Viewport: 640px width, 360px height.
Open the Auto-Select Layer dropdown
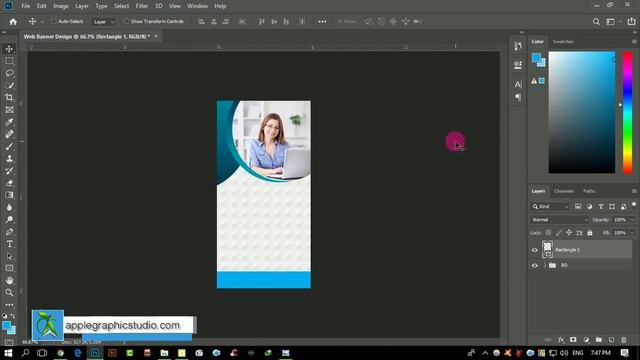pos(104,22)
